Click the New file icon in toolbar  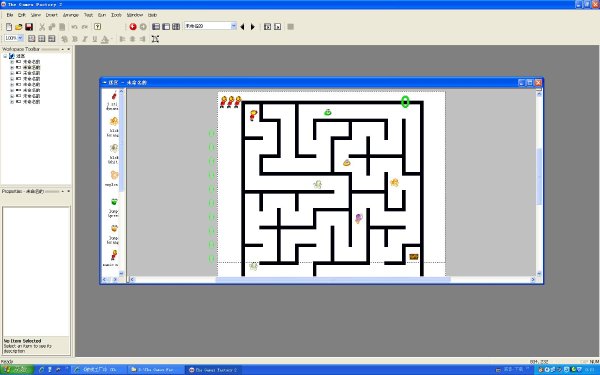9,27
